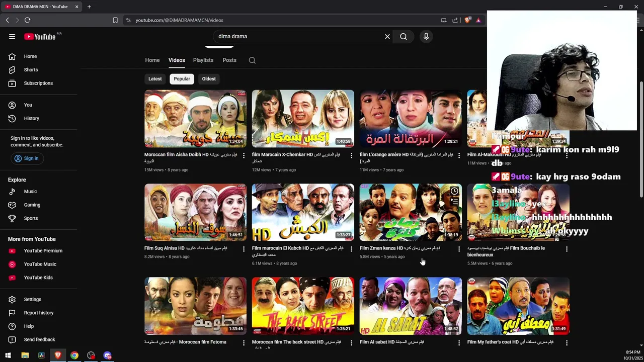
Task: Open Send feedback
Action: (39, 339)
